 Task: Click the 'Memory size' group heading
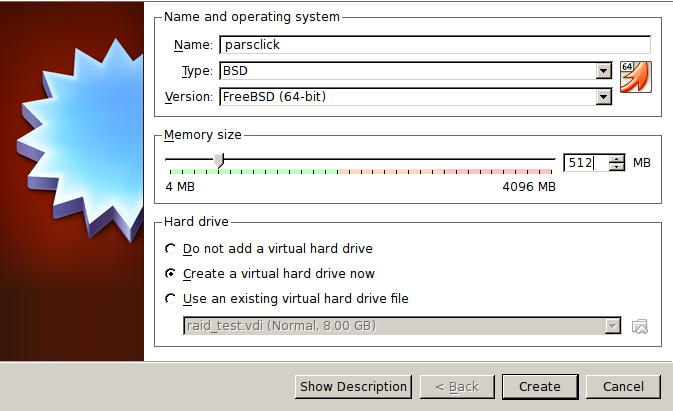click(x=203, y=135)
